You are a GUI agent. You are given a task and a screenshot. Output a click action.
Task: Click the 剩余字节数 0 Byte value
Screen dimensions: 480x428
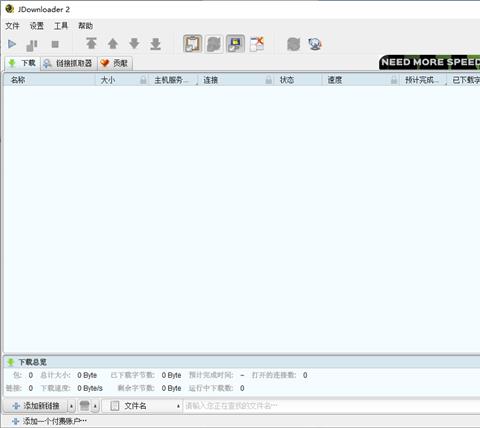pyautogui.click(x=171, y=388)
